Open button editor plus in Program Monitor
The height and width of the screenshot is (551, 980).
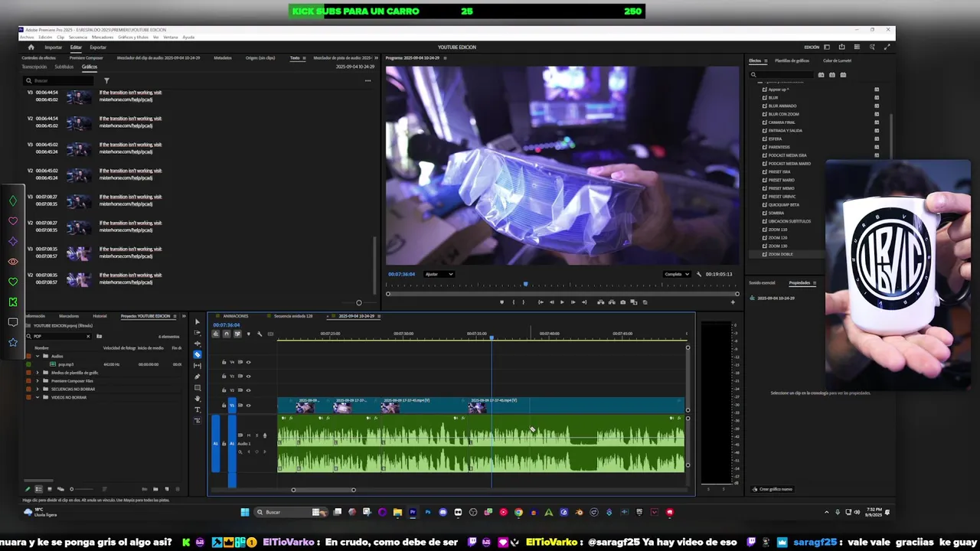[x=733, y=302]
